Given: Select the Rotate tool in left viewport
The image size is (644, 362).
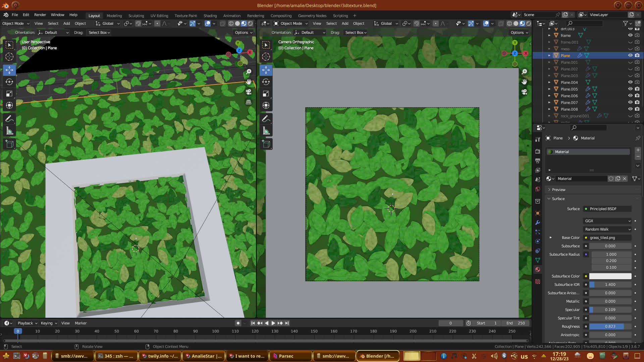Looking at the screenshot, I should coord(9,82).
